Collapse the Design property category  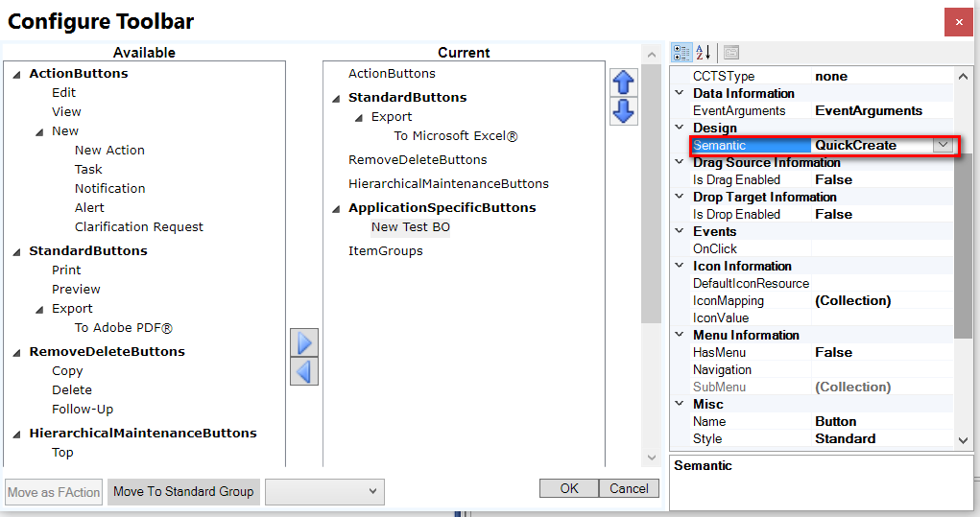coord(680,127)
